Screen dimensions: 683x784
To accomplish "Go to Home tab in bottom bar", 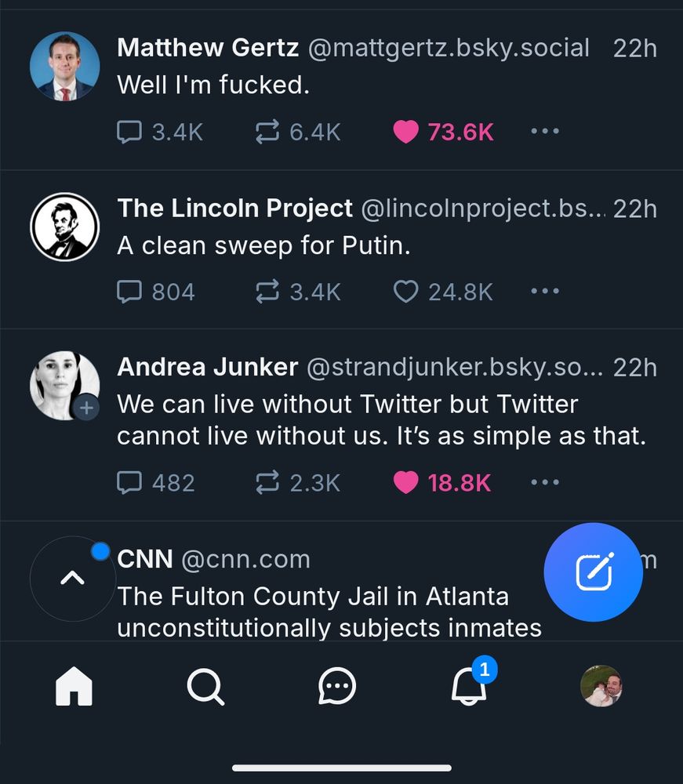I will 74,686.
